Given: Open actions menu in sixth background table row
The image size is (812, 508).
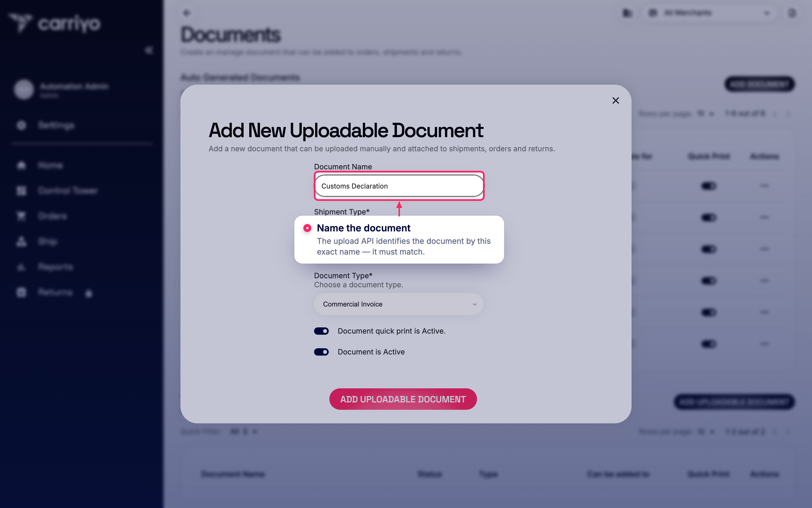Looking at the screenshot, I should tap(764, 344).
